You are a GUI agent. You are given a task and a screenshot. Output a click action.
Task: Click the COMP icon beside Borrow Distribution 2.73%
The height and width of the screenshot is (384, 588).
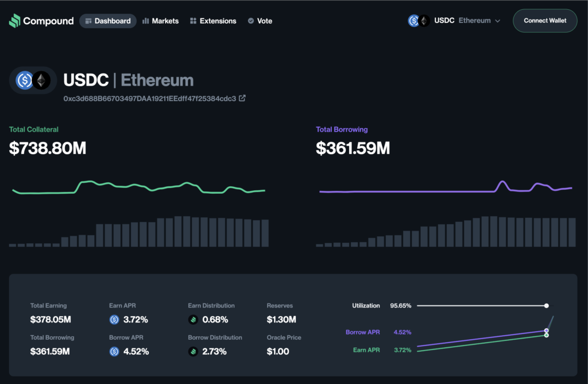coord(193,351)
